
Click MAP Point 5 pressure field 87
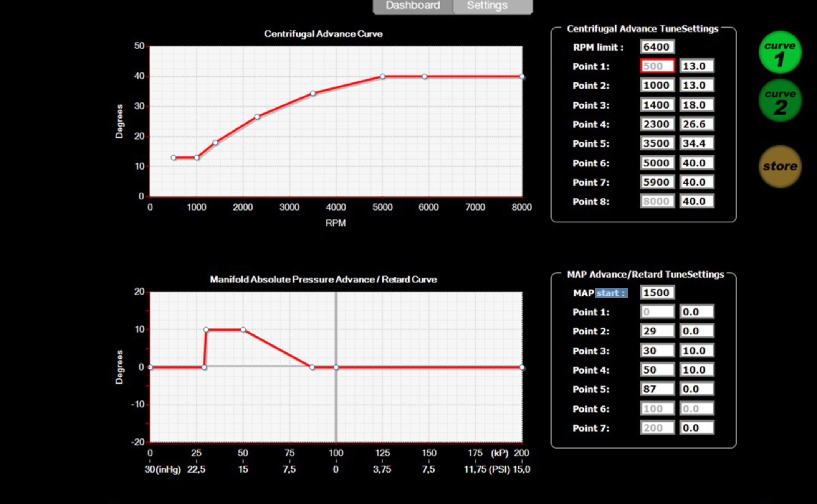click(x=657, y=389)
